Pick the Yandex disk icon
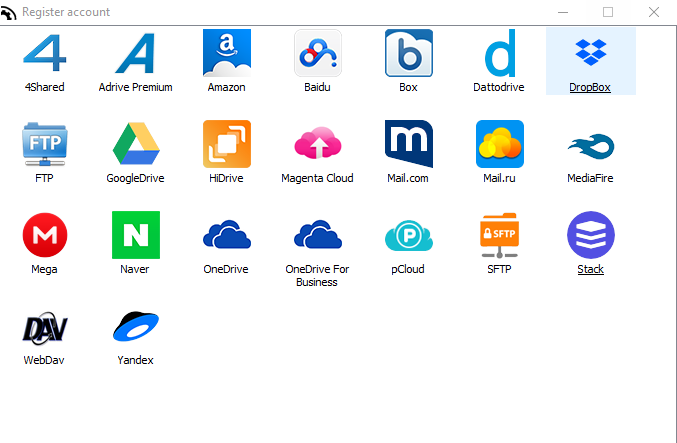The image size is (677, 443). [136, 326]
